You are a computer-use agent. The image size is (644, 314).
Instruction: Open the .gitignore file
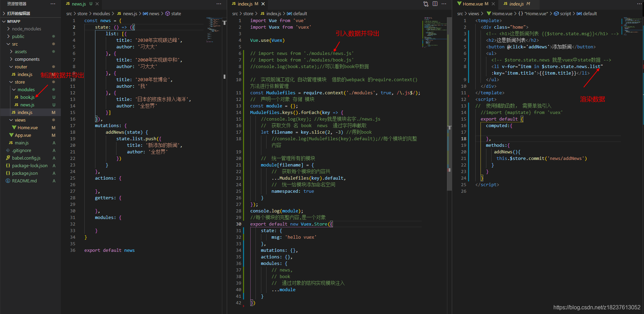(21, 150)
